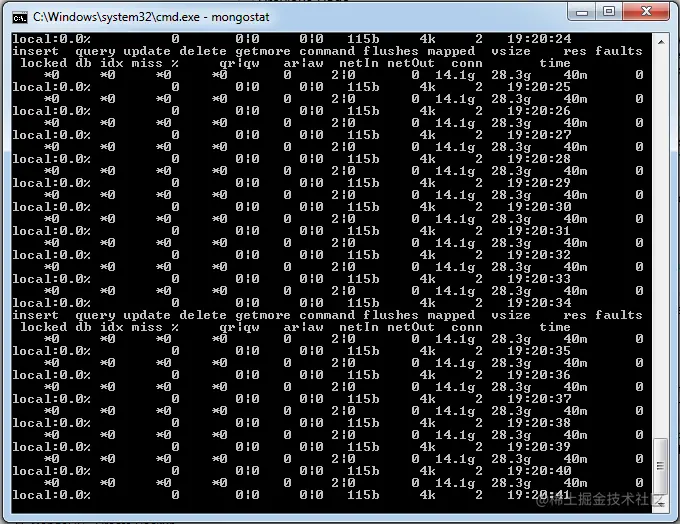Click '115b' netIn value on 19:20:38 row
680x524 pixels.
[363, 423]
